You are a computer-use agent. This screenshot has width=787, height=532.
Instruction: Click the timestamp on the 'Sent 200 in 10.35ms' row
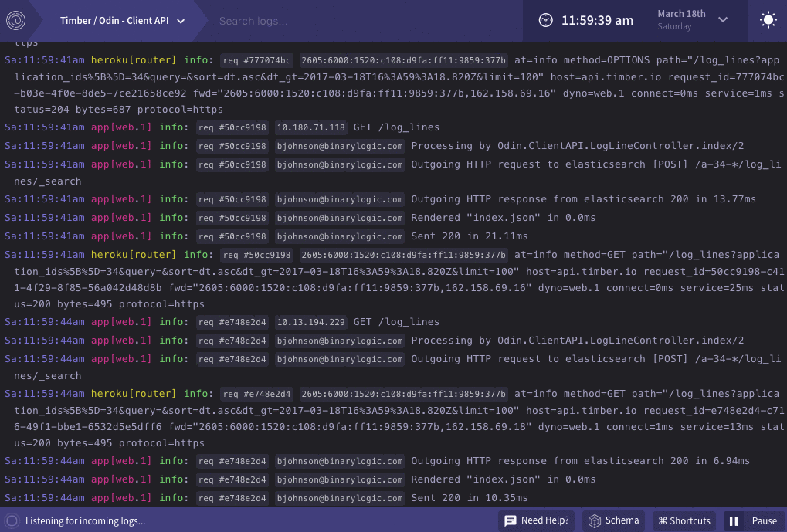[45, 498]
